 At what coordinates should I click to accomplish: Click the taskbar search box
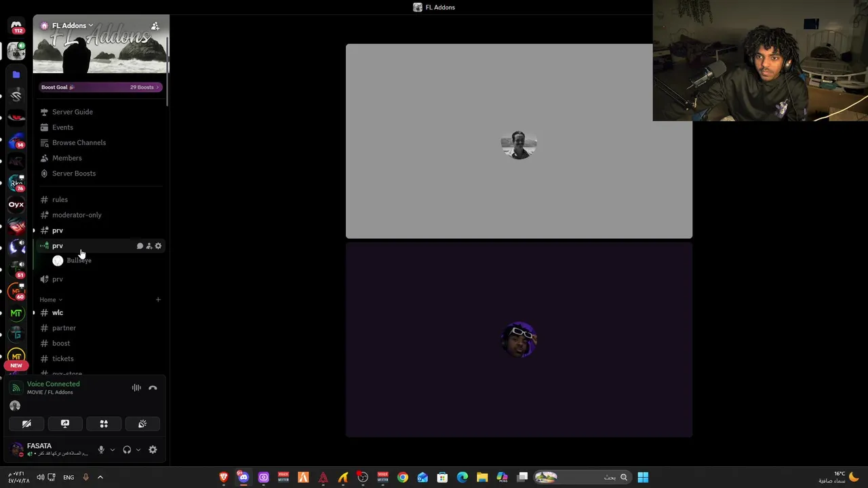582,478
